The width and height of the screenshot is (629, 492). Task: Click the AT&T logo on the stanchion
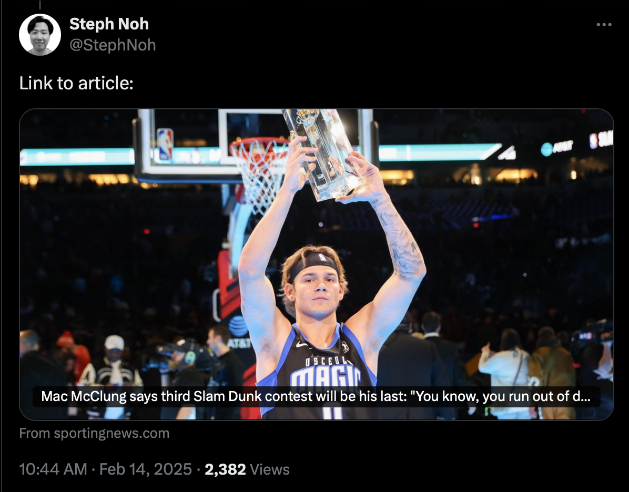click(239, 331)
